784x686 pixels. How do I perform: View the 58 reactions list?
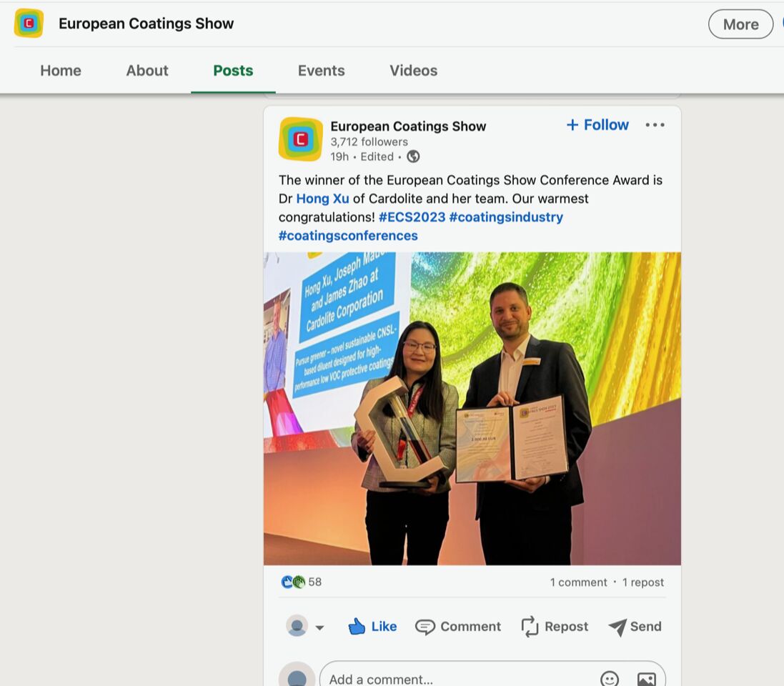(314, 582)
